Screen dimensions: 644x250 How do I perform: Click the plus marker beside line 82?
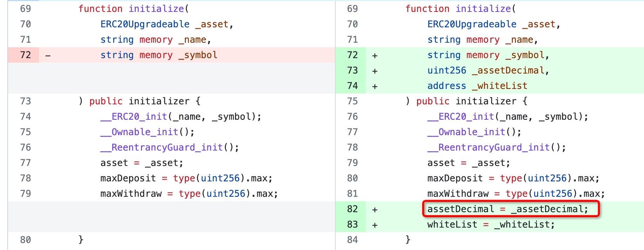click(375, 209)
